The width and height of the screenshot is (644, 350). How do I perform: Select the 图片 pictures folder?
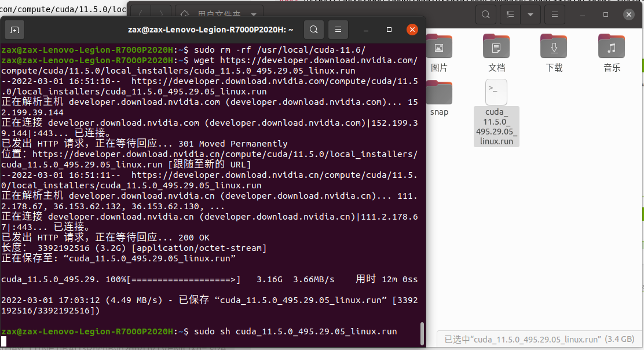click(x=439, y=53)
